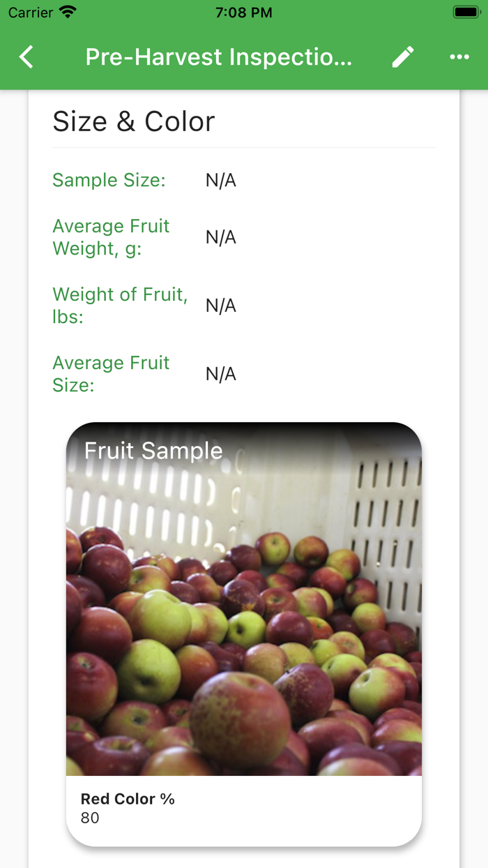
Task: Open the more options ellicon menu
Action: coord(459,57)
